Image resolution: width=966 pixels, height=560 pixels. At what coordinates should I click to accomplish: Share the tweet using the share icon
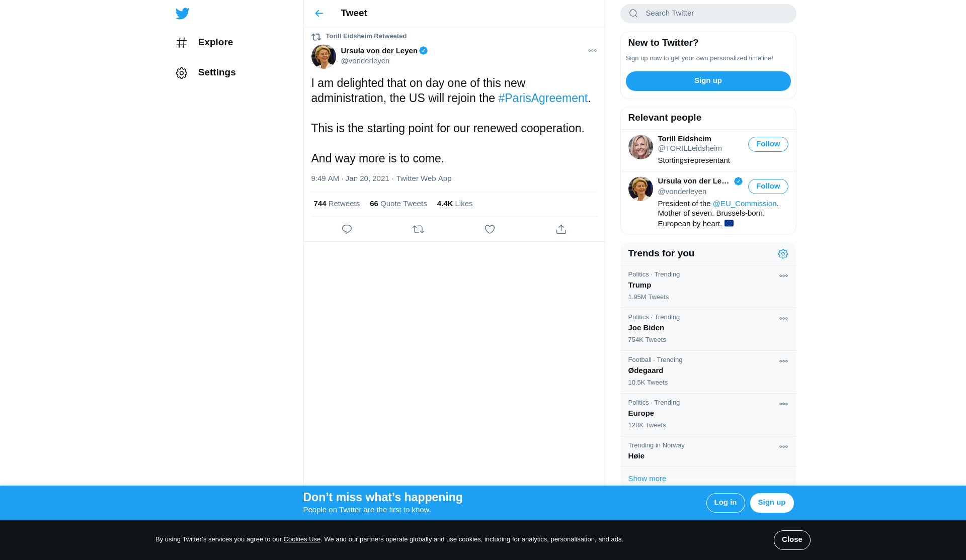(x=561, y=229)
